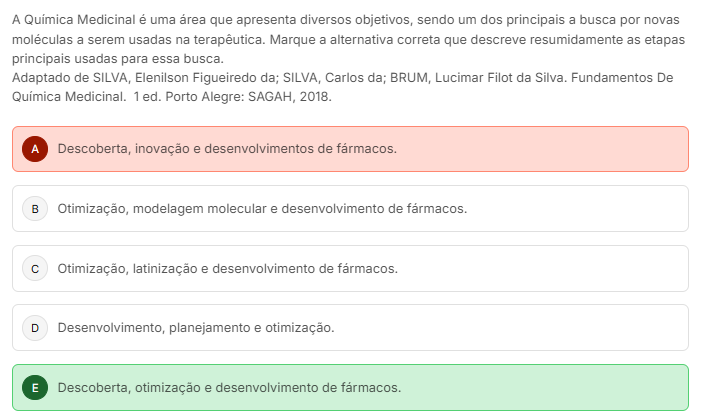Click the green E letter badge
This screenshot has height=418, width=705.
(35, 388)
